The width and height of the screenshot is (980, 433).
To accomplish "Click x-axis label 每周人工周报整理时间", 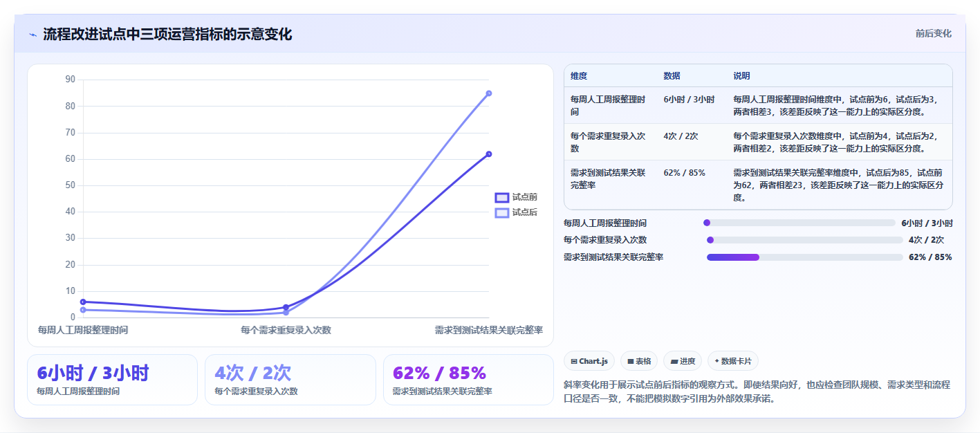I will click(x=83, y=330).
